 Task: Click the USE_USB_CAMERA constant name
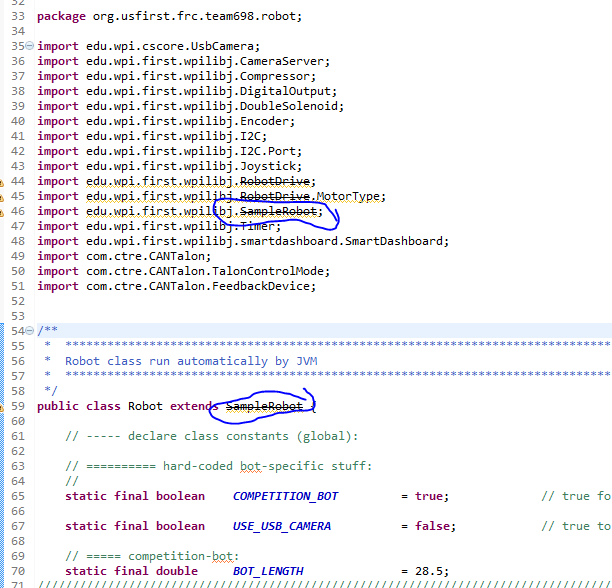[x=282, y=526]
